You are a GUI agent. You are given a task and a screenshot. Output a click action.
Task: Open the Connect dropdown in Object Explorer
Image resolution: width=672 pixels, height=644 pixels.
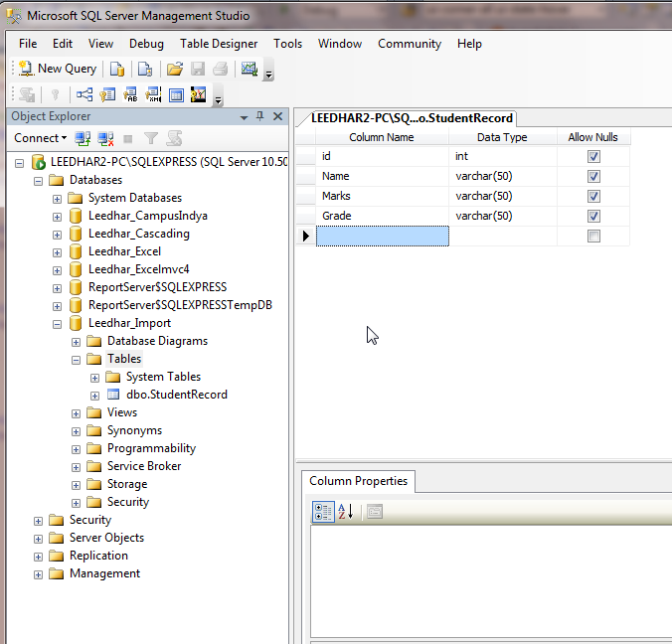pyautogui.click(x=41, y=138)
